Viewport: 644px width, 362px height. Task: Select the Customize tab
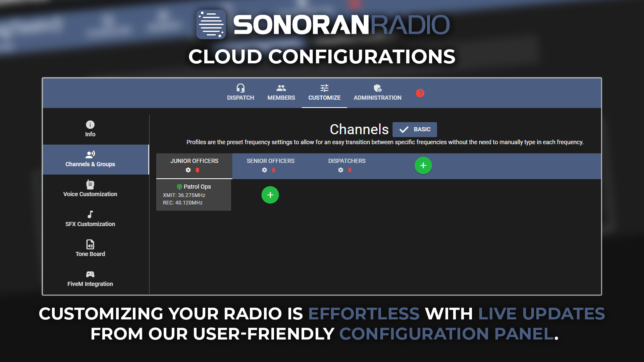tap(324, 93)
